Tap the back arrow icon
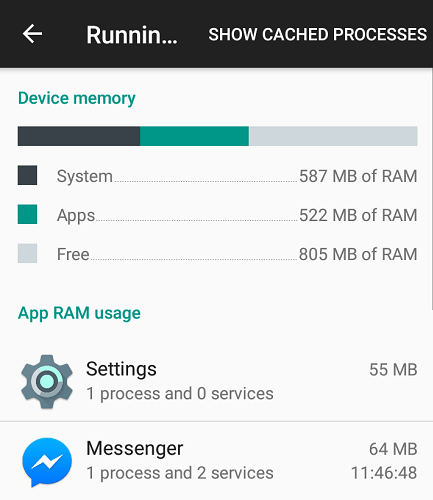Image resolution: width=433 pixels, height=500 pixels. click(32, 34)
